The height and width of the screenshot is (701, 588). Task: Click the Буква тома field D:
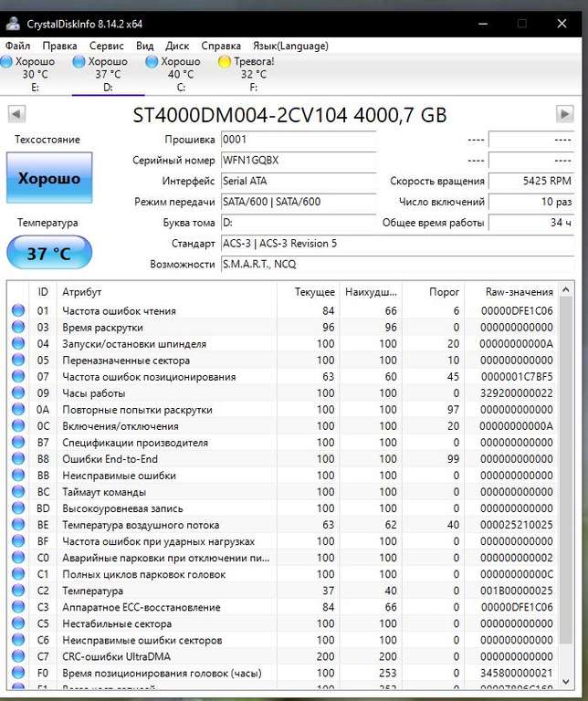(x=299, y=223)
